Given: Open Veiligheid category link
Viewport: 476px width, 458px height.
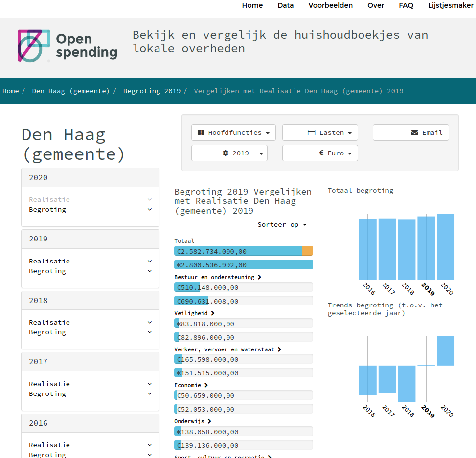Looking at the screenshot, I should 191,313.
